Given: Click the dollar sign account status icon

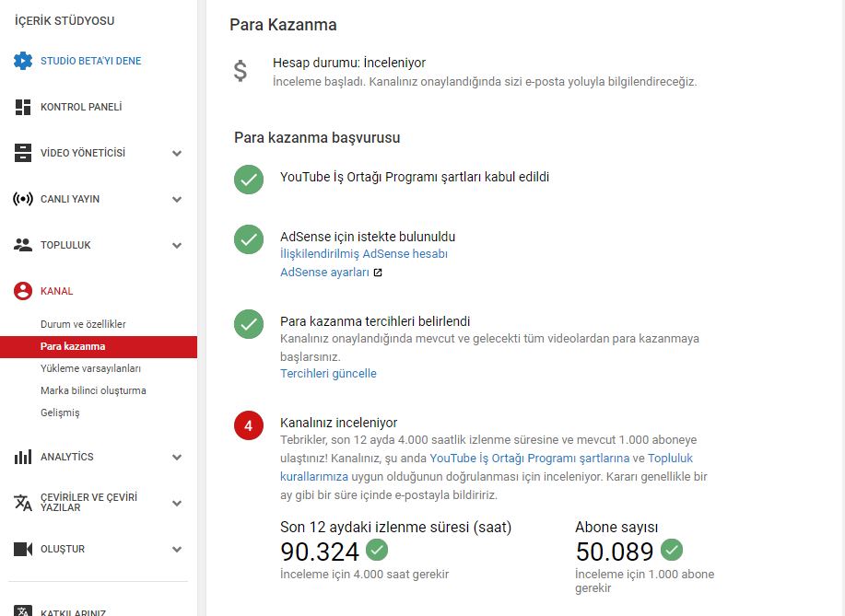Looking at the screenshot, I should [x=241, y=71].
